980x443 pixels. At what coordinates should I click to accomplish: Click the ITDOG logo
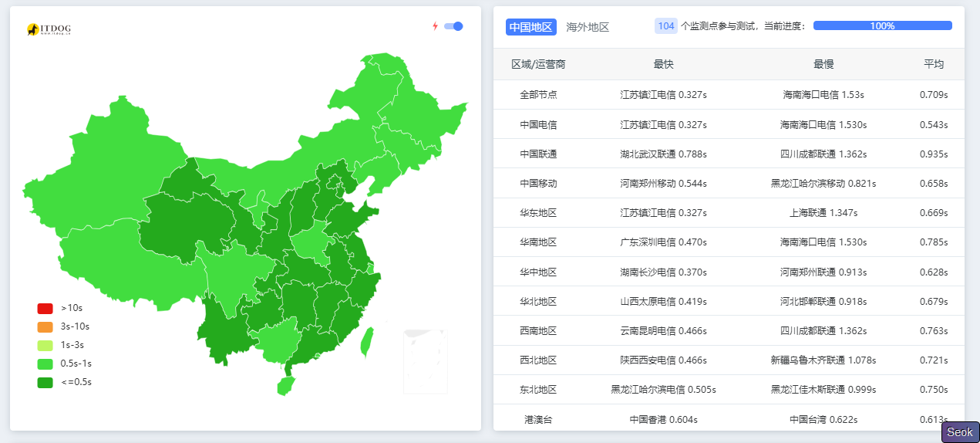(x=49, y=29)
